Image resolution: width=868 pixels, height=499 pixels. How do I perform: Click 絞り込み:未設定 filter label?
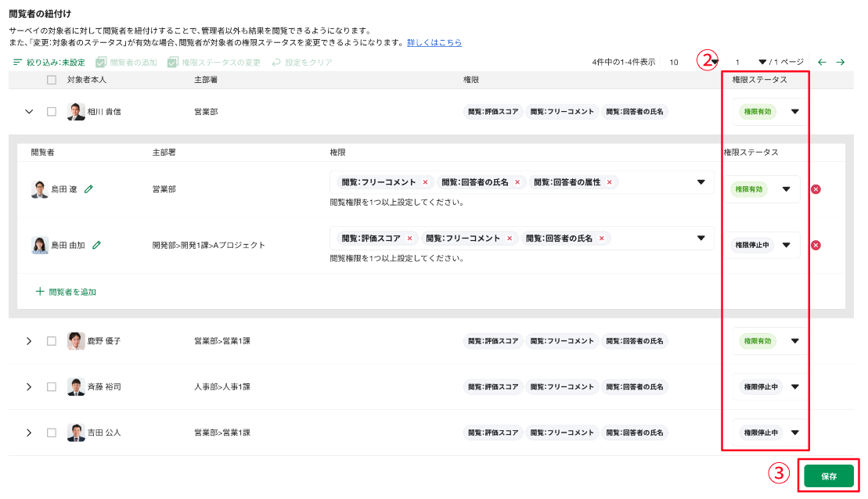(x=56, y=63)
